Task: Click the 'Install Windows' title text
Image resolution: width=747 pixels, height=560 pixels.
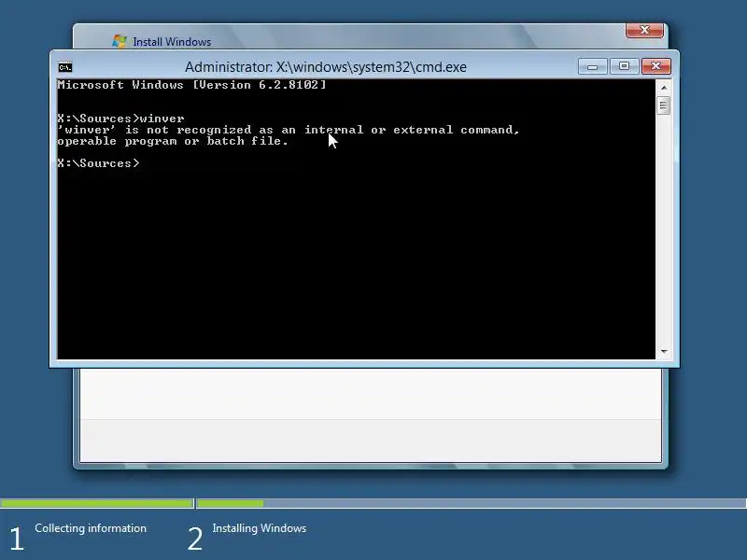Action: coord(172,42)
